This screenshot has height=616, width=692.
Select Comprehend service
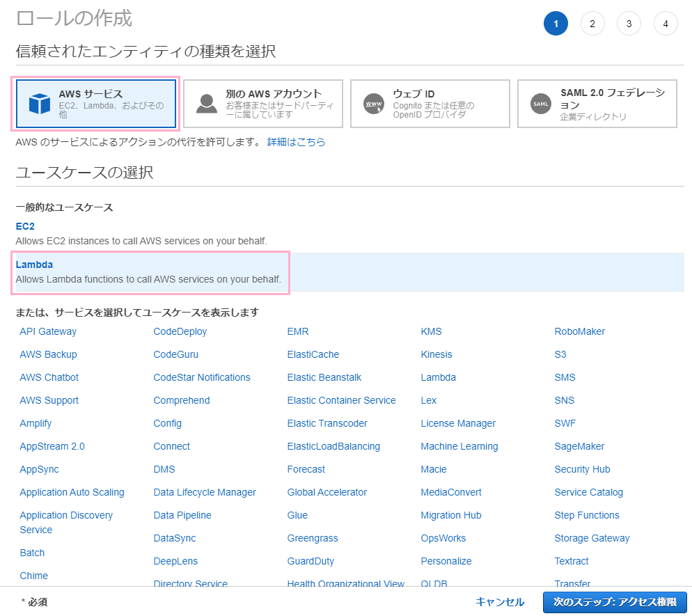coord(182,400)
